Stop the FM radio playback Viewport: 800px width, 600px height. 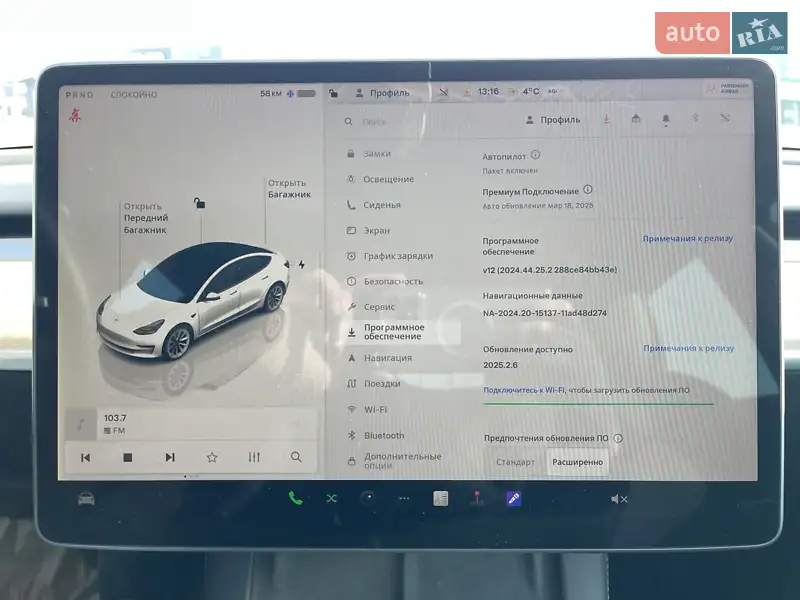[128, 457]
